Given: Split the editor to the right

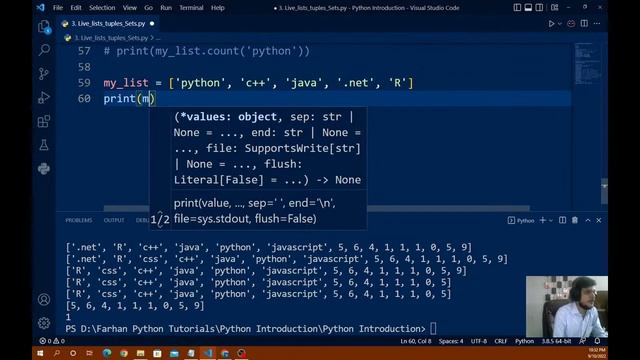Looking at the screenshot, I should [x=584, y=24].
